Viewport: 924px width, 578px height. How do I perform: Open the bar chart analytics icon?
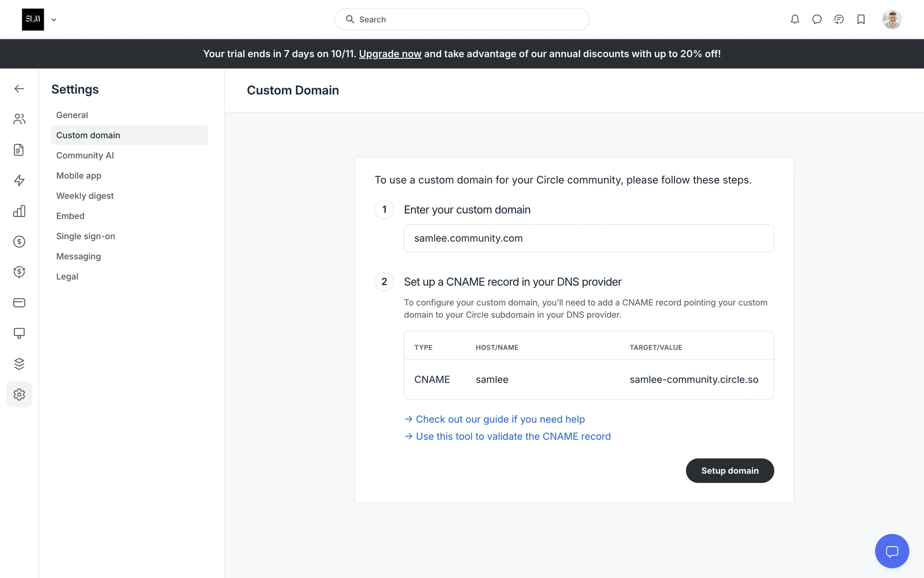(19, 211)
